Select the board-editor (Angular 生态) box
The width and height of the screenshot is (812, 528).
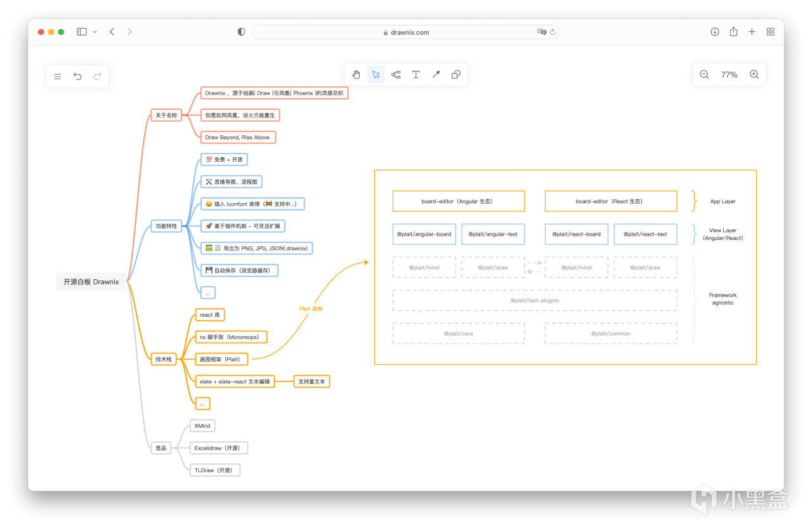(459, 201)
